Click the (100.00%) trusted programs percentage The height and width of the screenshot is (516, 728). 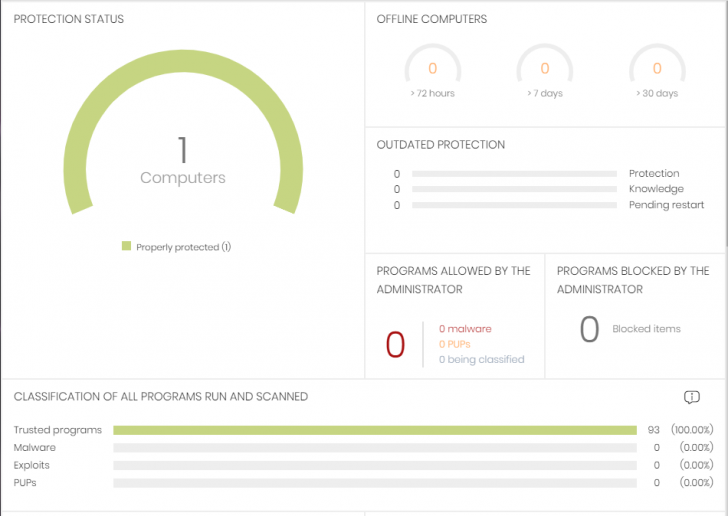pos(692,430)
